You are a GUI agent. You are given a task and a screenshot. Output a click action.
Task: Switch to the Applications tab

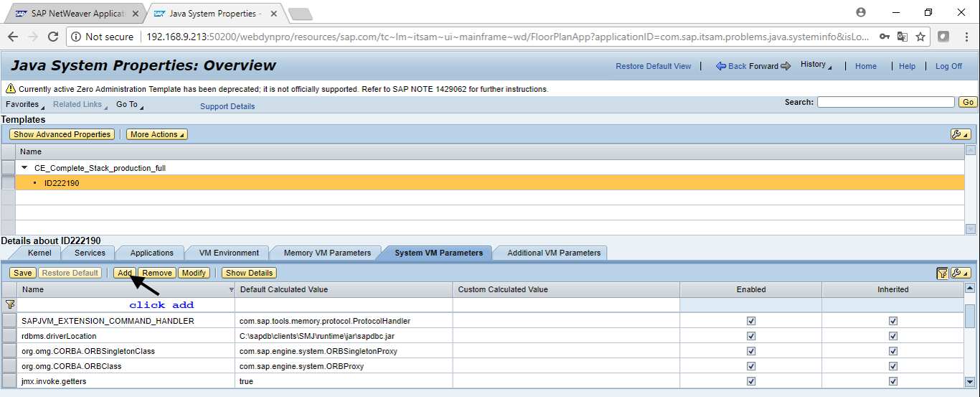coord(151,253)
